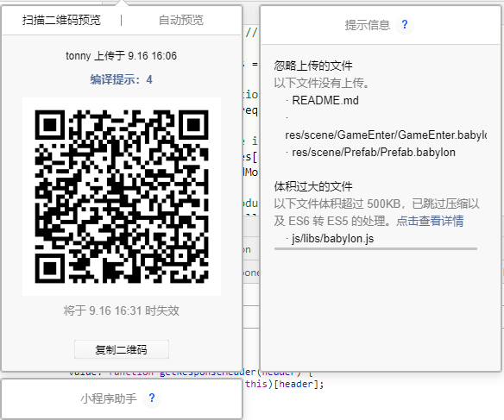Image resolution: width=504 pixels, height=420 pixels.
Task: Click the tonny 上传于 9.16 16:06 text
Action: click(x=121, y=56)
